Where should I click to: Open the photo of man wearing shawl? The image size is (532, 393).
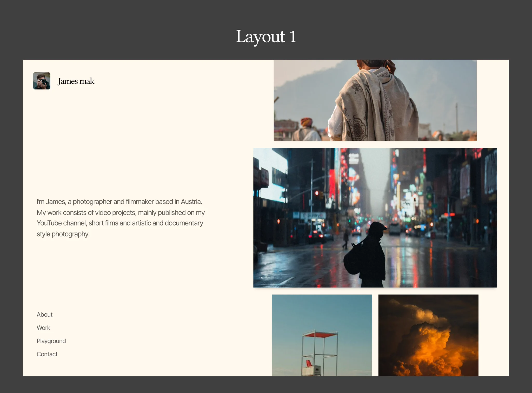click(x=375, y=100)
